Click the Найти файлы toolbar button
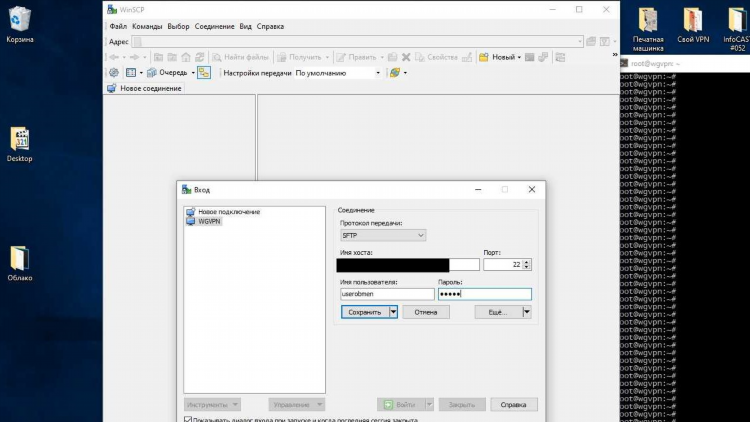750x422 pixels. tap(241, 57)
